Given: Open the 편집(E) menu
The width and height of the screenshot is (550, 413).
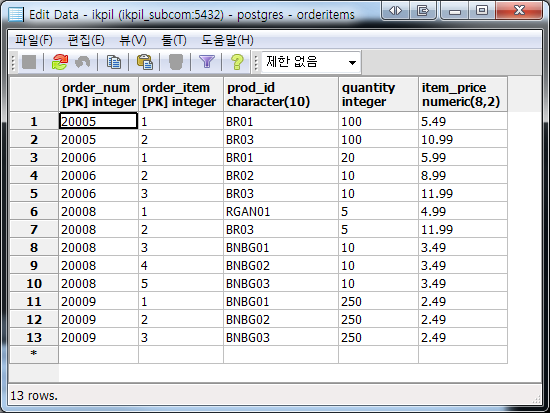Looking at the screenshot, I should click(x=86, y=40).
